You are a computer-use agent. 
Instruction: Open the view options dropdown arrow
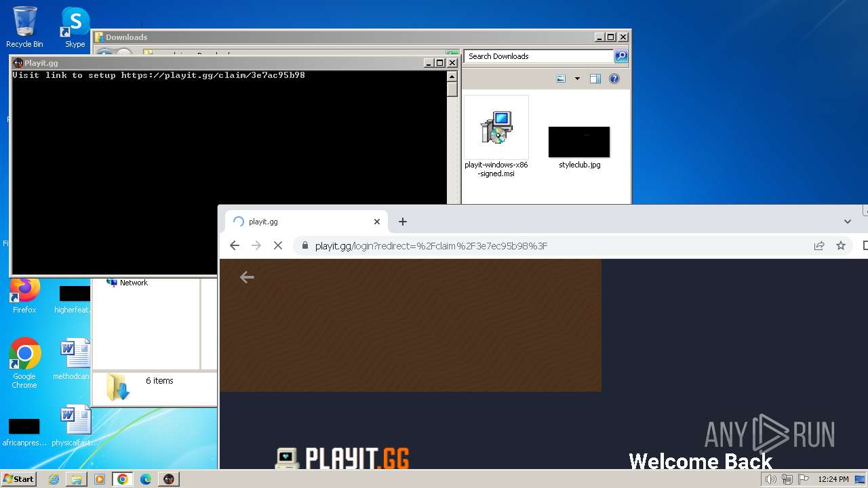(x=577, y=79)
